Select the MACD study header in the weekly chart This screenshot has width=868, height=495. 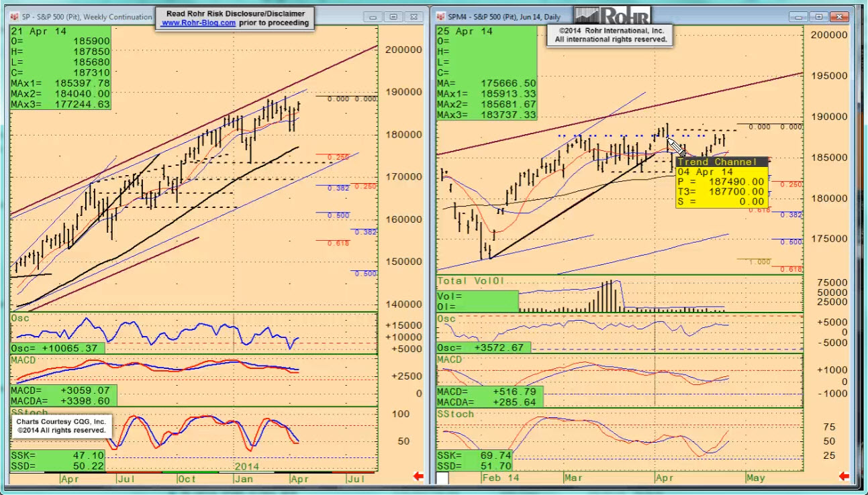23,360
